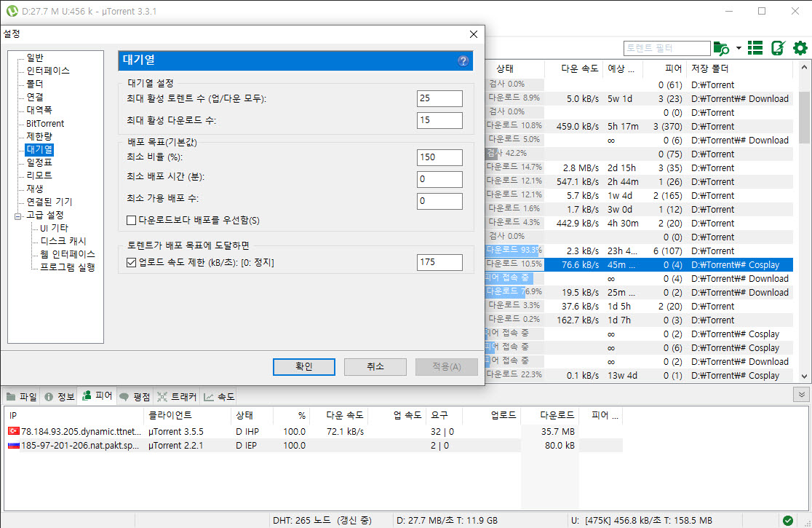Click the Turkey flag icon of first peer

click(x=14, y=431)
